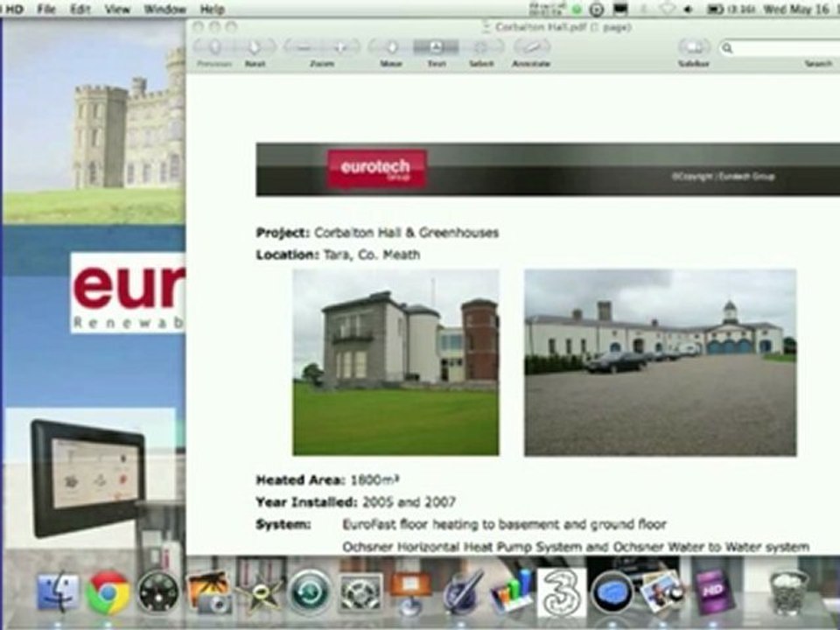Zoom out using the minus toolbar button
The image size is (840, 630).
coord(304,48)
